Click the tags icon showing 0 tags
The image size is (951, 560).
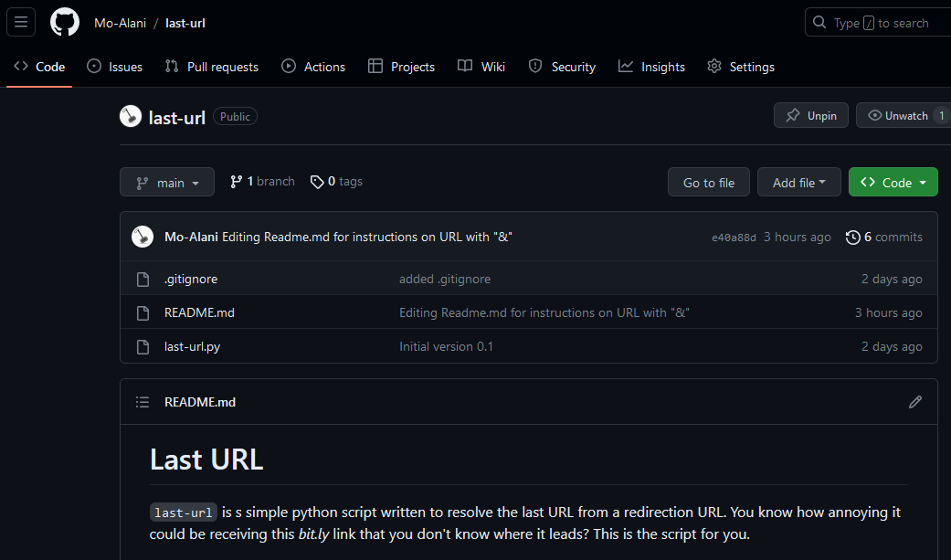(317, 182)
